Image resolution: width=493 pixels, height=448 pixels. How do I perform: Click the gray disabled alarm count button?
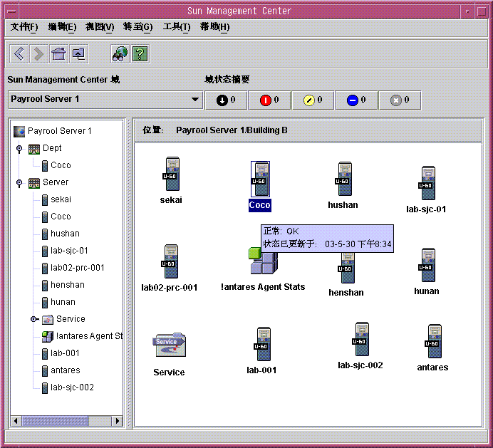click(400, 100)
